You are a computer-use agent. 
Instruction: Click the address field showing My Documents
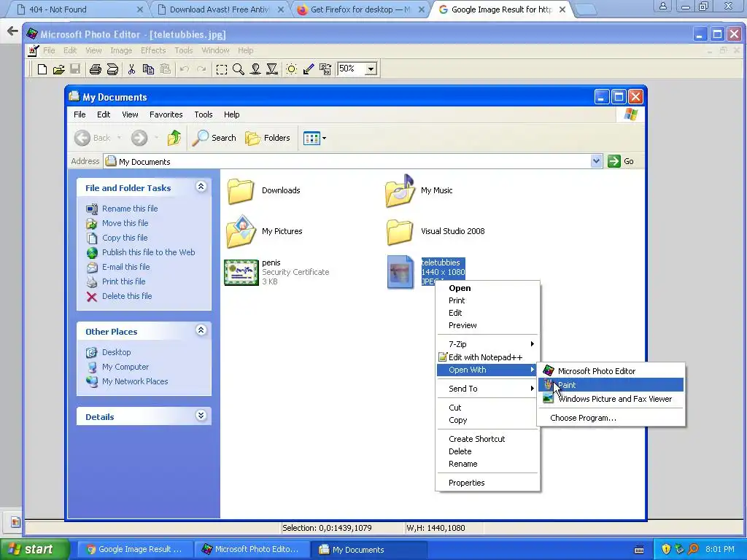tap(347, 161)
